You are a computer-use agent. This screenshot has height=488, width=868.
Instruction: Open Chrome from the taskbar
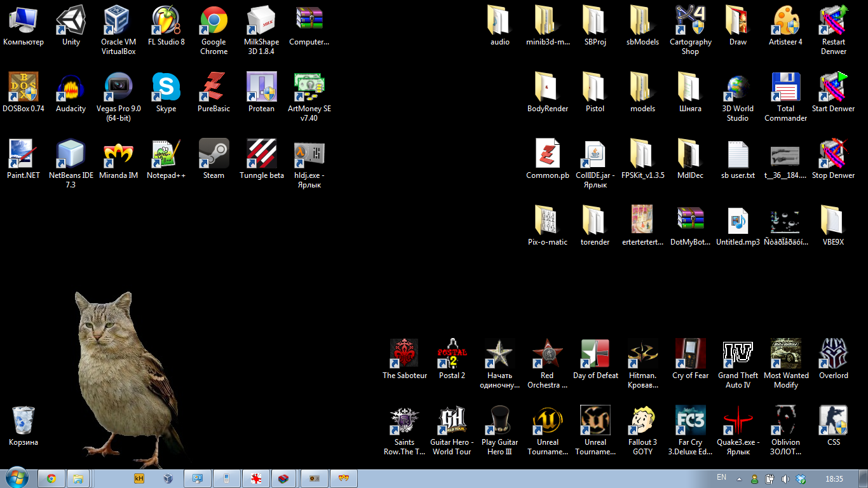[51, 478]
